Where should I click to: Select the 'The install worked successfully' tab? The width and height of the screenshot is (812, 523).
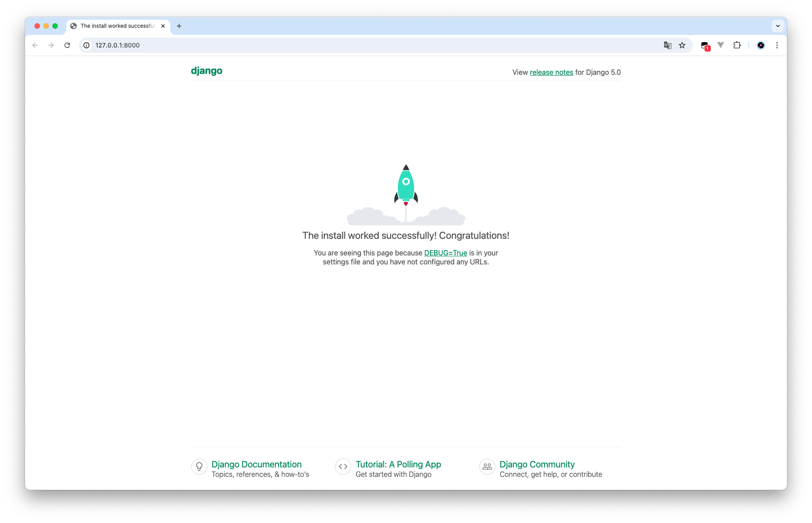(x=118, y=26)
